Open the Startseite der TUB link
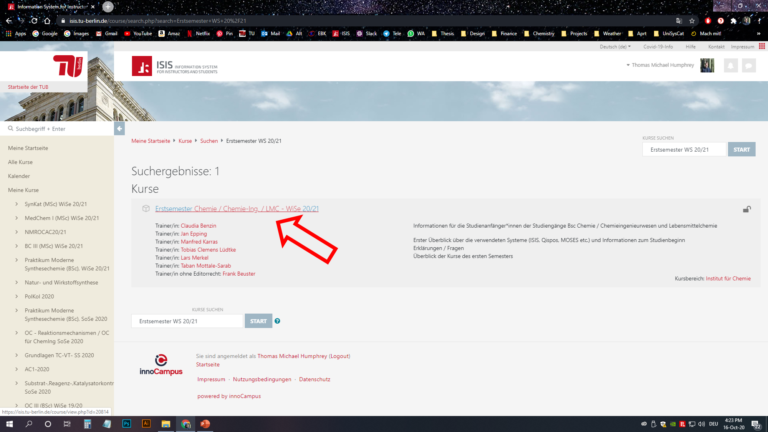 [28, 87]
